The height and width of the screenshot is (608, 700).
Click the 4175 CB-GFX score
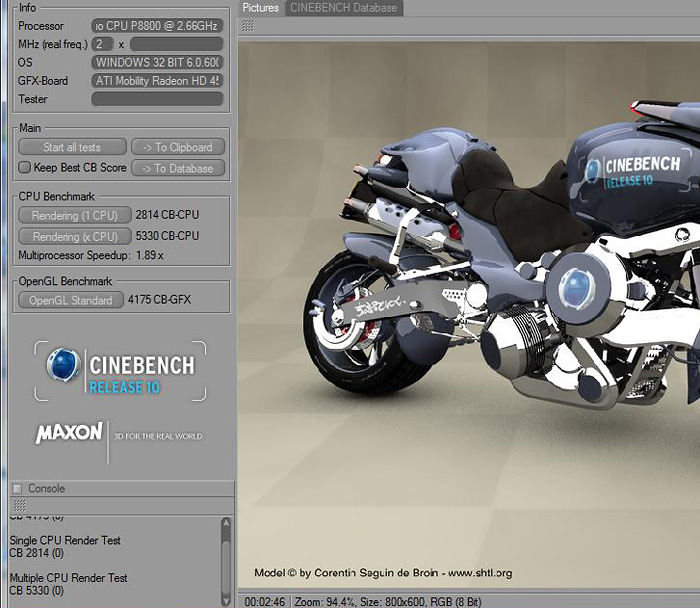(159, 300)
